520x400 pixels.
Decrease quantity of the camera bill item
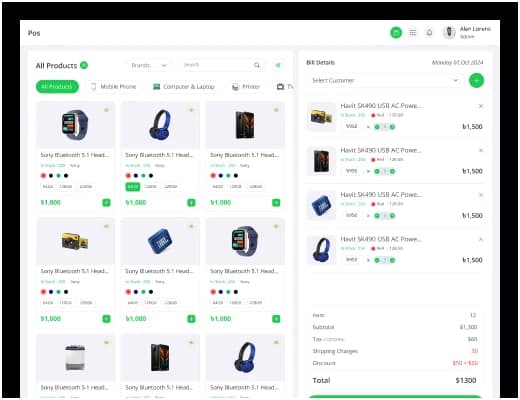(377, 127)
